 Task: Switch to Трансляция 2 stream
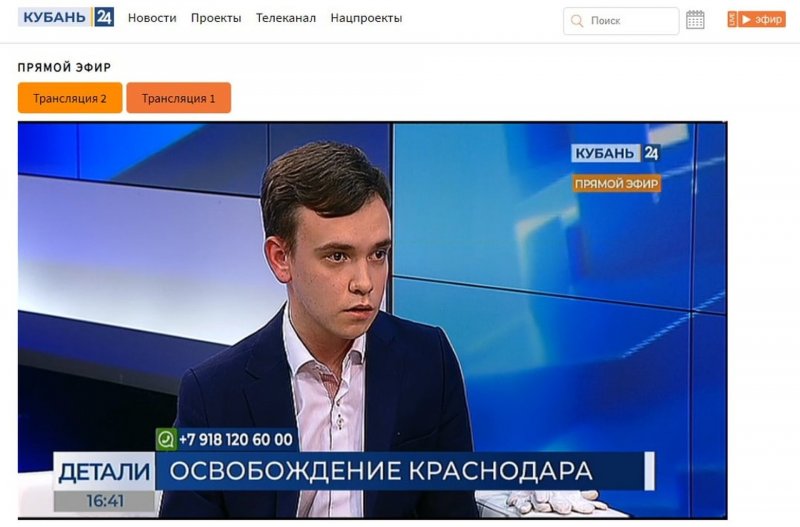70,98
